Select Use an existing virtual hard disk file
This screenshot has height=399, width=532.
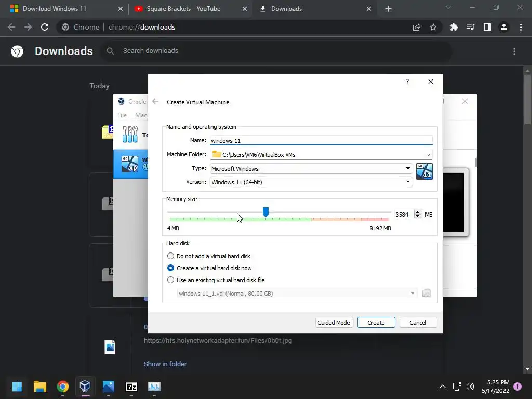(170, 280)
